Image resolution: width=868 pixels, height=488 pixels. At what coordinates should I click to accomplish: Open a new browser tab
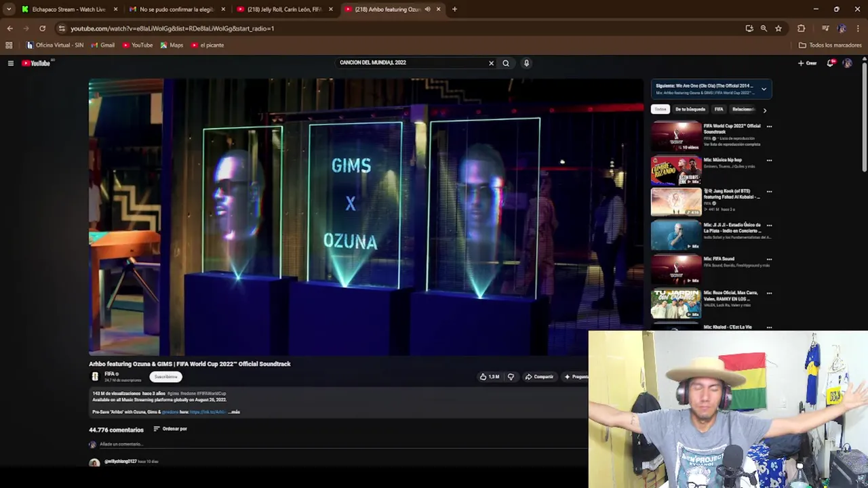point(454,9)
